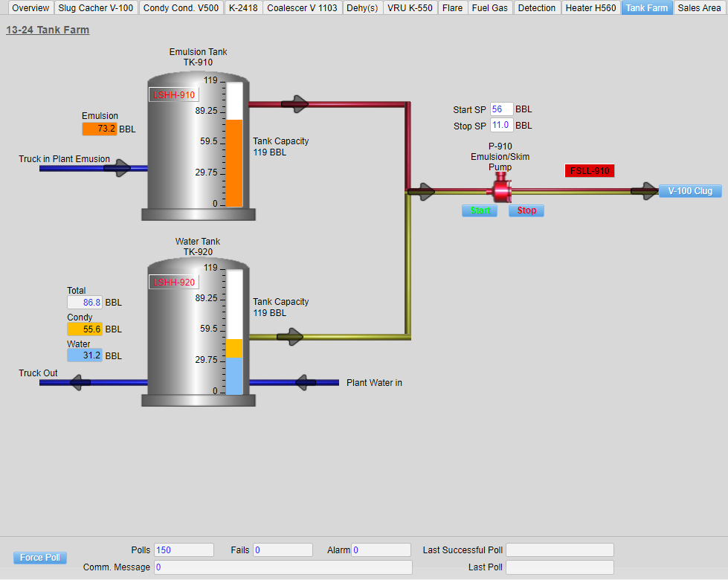Go to the K-2418 tab
The image size is (728, 580).
point(243,8)
